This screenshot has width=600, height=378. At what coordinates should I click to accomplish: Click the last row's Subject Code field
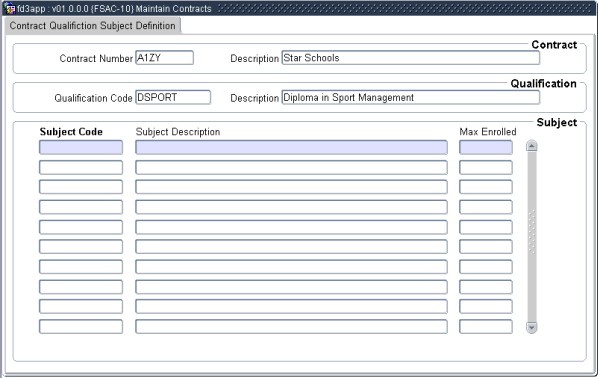point(81,326)
